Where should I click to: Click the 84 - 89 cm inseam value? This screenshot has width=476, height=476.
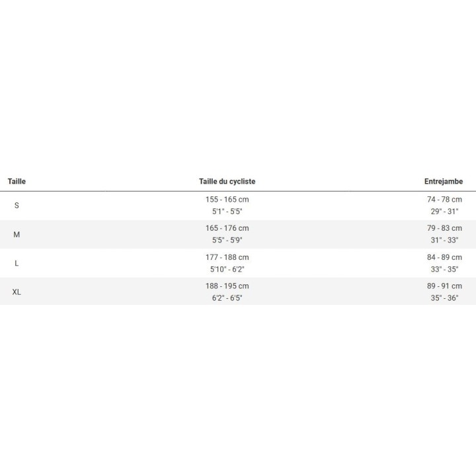pos(444,257)
